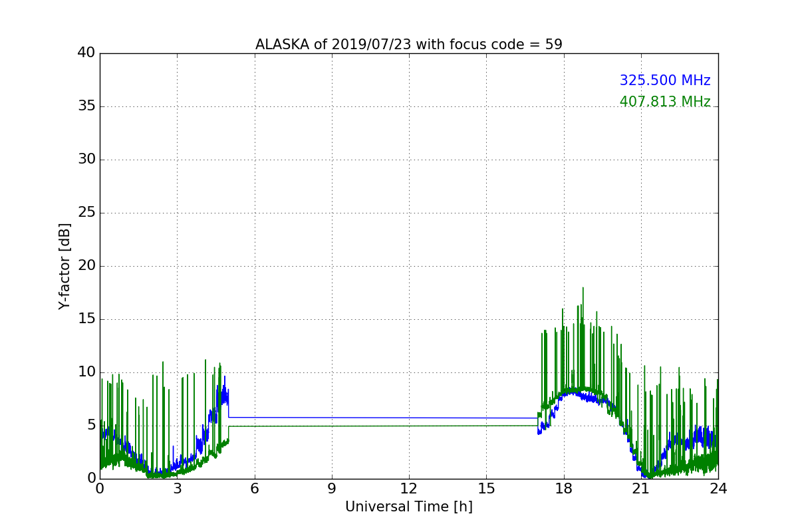Click the y-axis tick label 25
The height and width of the screenshot is (532, 798).
click(86, 213)
